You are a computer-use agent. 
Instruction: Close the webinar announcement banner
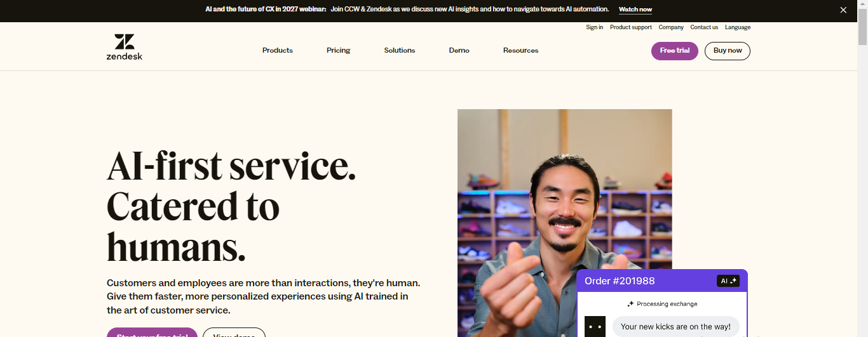click(x=843, y=10)
